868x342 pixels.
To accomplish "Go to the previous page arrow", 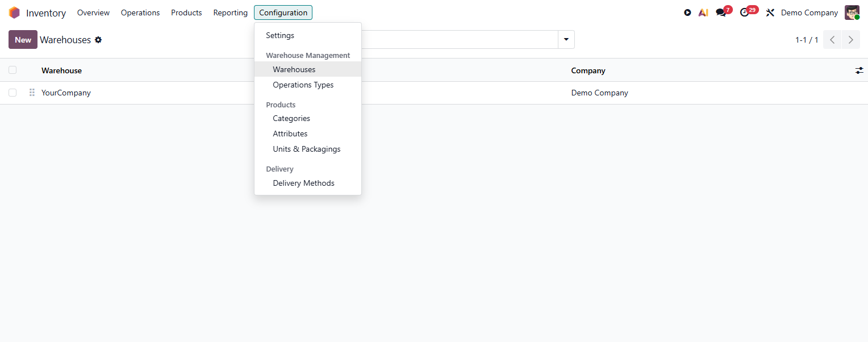I will [832, 40].
